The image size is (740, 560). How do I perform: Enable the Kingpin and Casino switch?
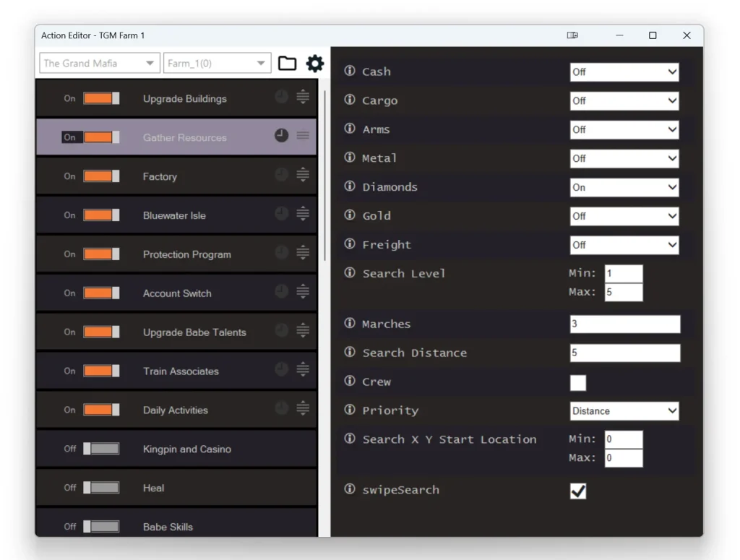click(101, 449)
